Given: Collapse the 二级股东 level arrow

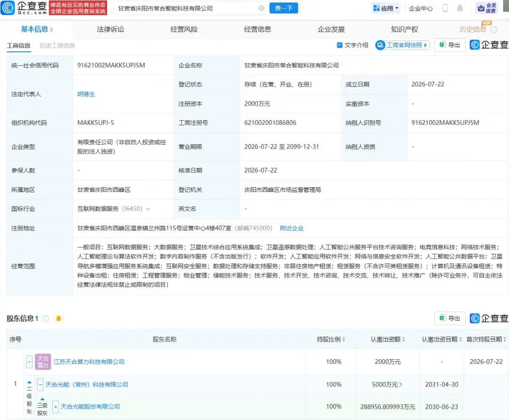Looking at the screenshot, I should tap(29, 382).
